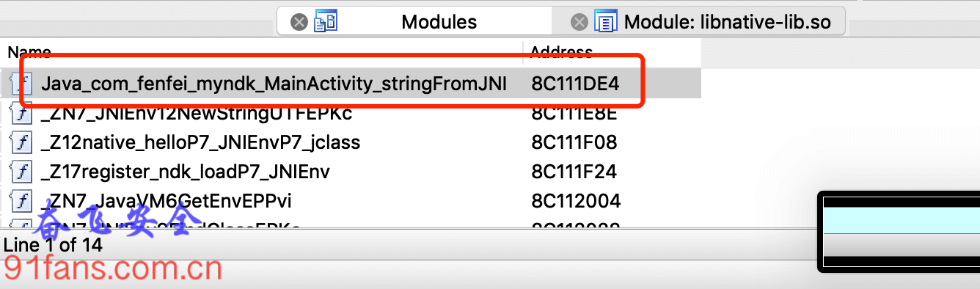Click the libnative-lib.so module tab icon

606,22
